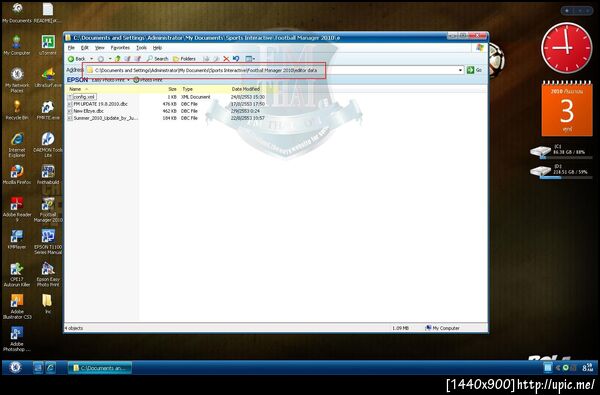Launch the Internet Explorer desktop shortcut

coord(16,145)
